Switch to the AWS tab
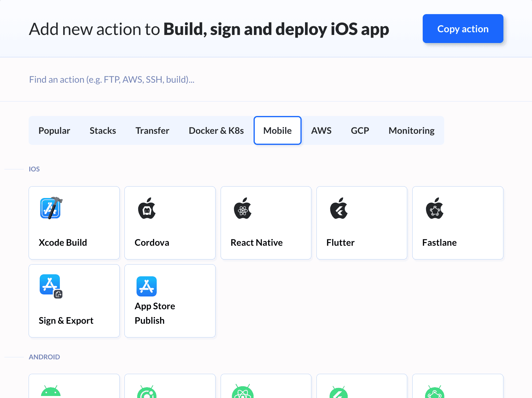 tap(321, 130)
